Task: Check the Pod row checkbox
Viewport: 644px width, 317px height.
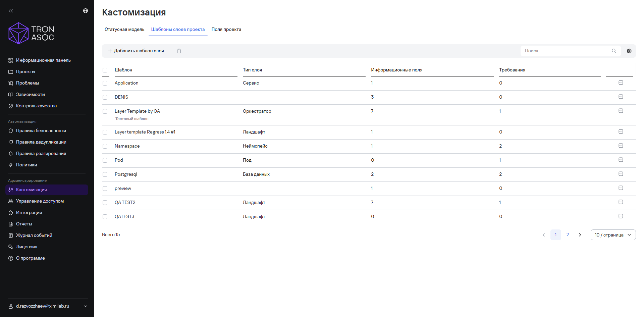Action: click(105, 160)
